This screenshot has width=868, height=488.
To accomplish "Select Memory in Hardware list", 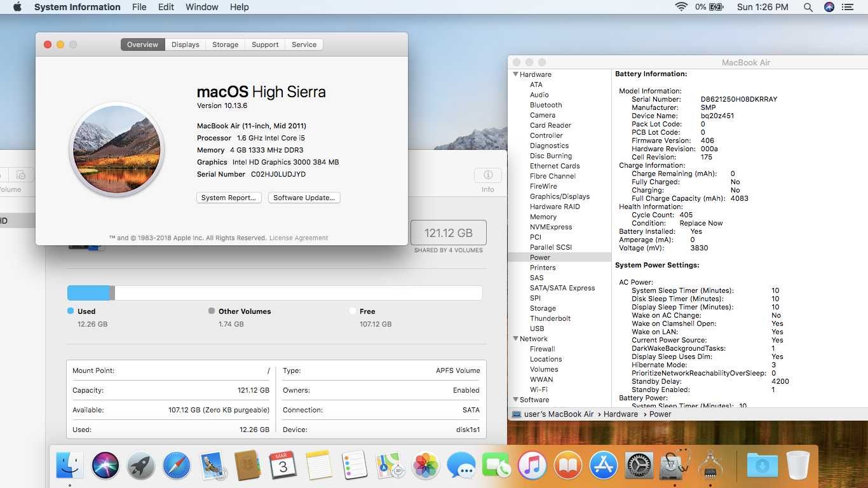I will (543, 217).
